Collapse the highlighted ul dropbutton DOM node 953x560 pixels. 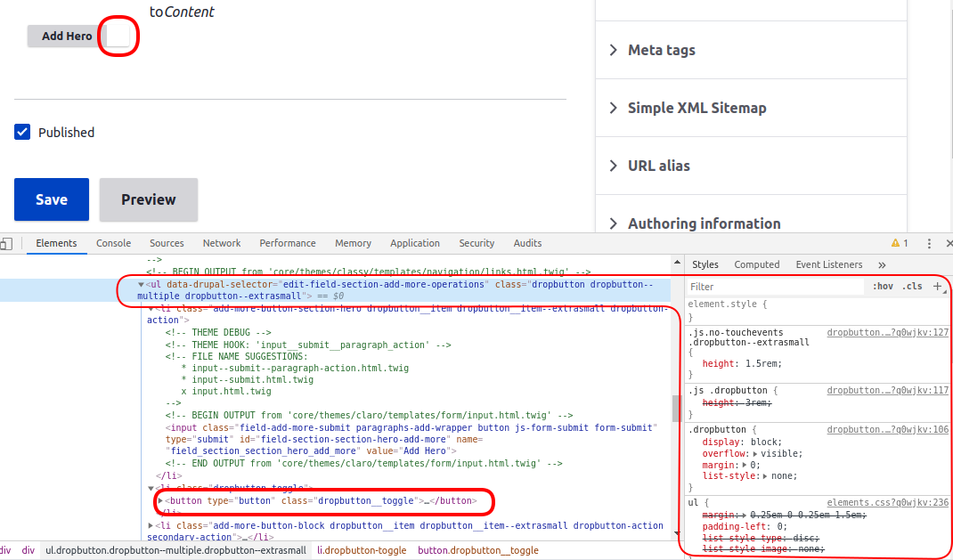(141, 283)
